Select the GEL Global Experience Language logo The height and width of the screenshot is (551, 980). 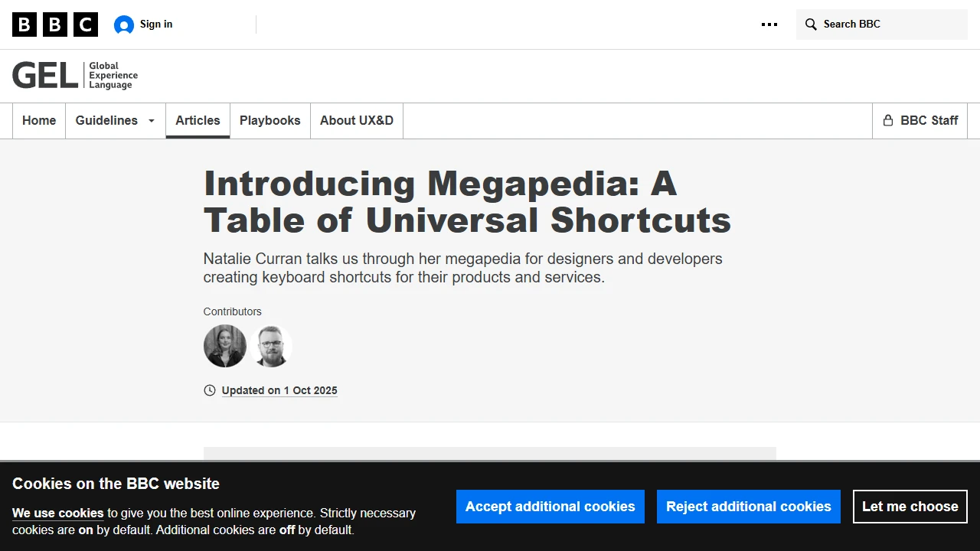74,74
